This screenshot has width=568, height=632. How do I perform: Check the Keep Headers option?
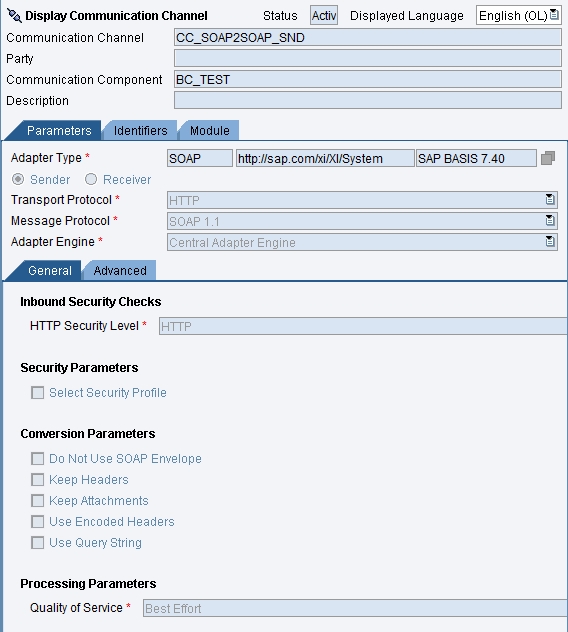pyautogui.click(x=37, y=479)
